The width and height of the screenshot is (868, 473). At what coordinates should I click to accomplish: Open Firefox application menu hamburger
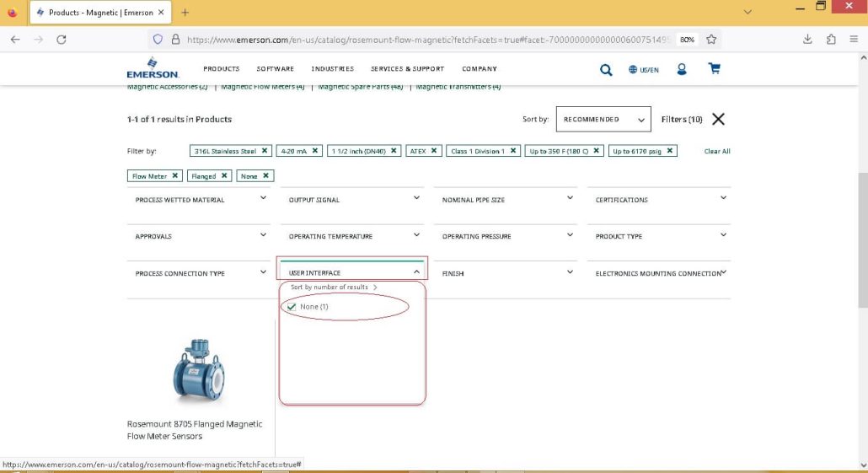(854, 40)
